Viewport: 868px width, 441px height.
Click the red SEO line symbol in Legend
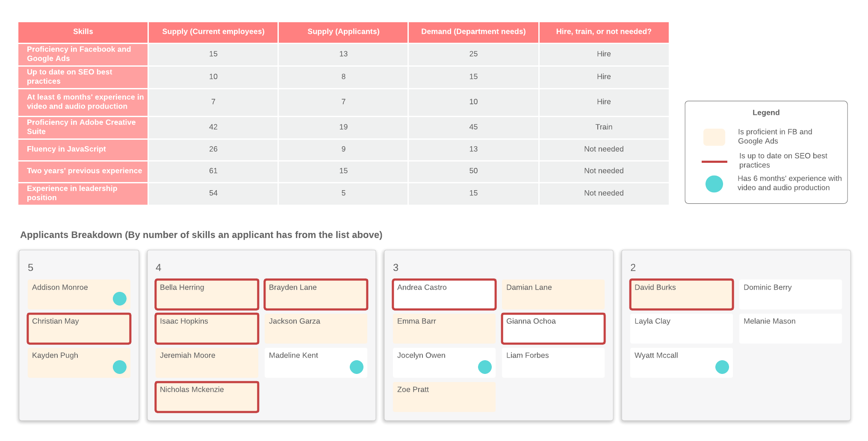point(714,161)
